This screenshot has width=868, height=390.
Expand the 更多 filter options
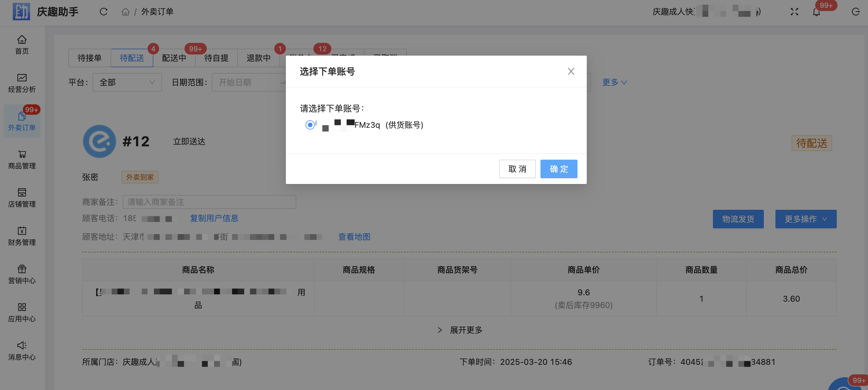614,82
